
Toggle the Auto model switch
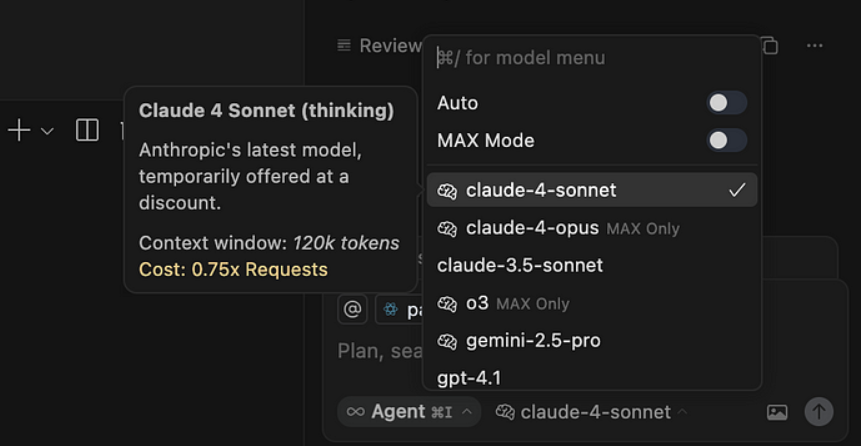(727, 103)
